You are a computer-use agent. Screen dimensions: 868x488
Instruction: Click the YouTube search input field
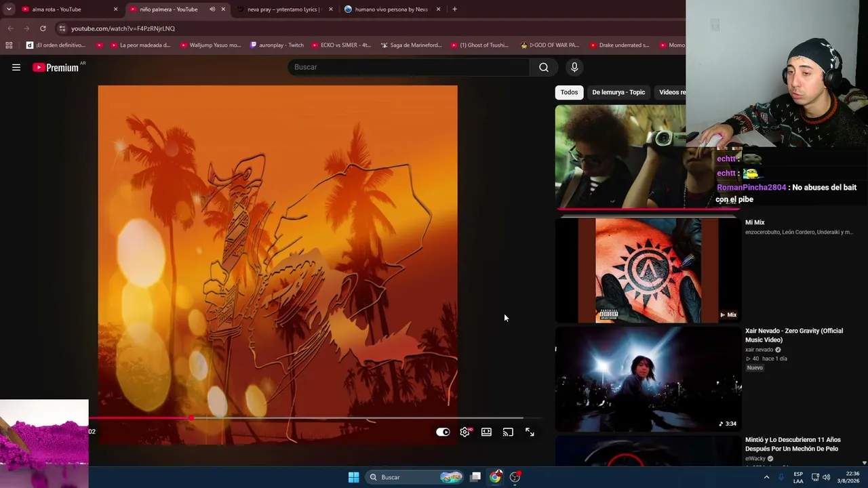(x=409, y=67)
